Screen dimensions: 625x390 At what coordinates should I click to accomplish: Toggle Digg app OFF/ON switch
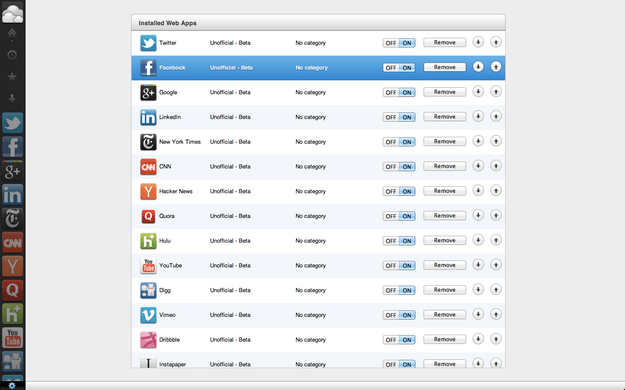399,290
